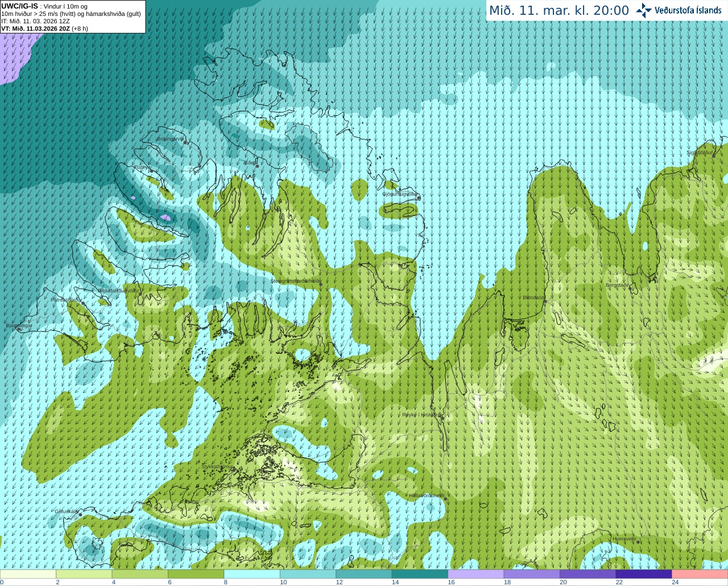Click the Blönduós station marker
728x586 pixels.
click(x=545, y=302)
